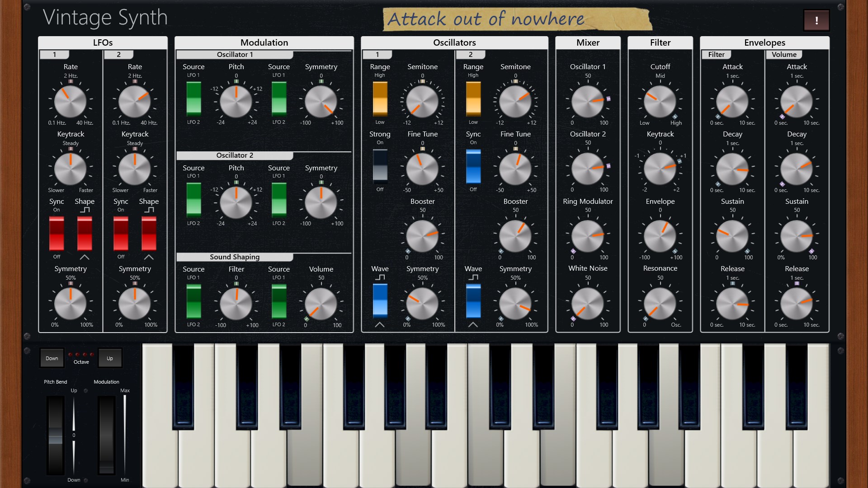The image size is (868, 488).
Task: Toggle LFO 1 Sync switch
Action: pos(57,233)
